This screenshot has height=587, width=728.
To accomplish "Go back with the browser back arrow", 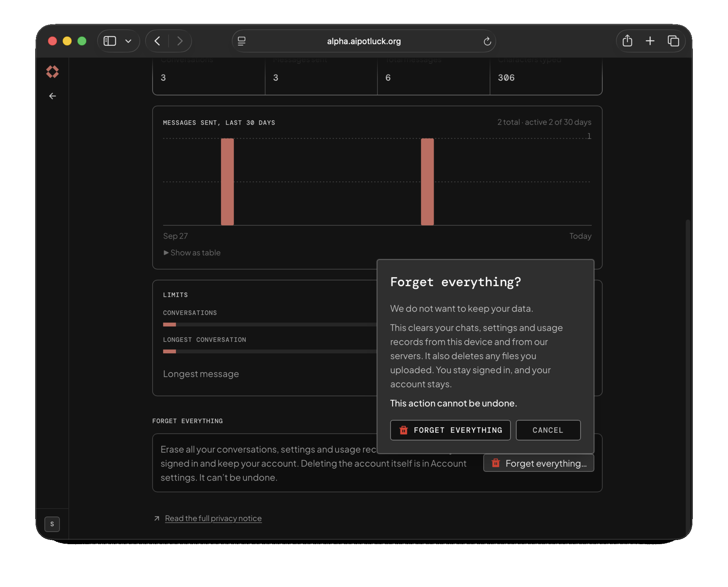I will click(157, 41).
